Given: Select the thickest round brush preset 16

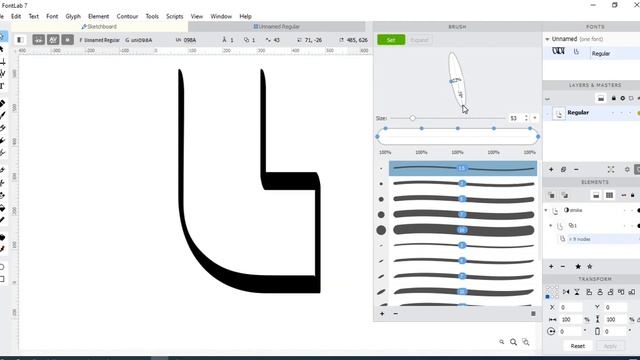Looking at the screenshot, I should pyautogui.click(x=463, y=230).
